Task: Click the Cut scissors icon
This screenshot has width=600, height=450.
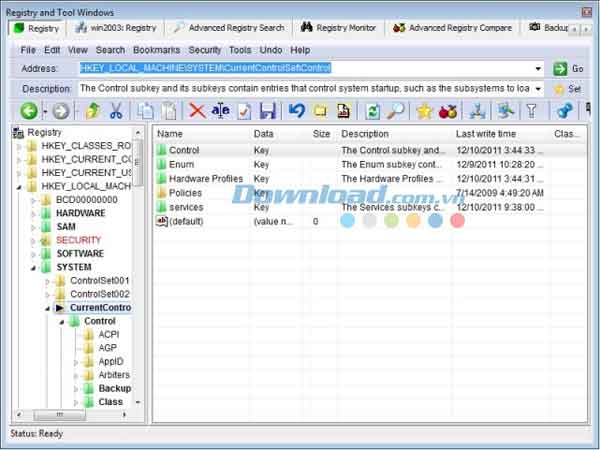Action: (116, 111)
